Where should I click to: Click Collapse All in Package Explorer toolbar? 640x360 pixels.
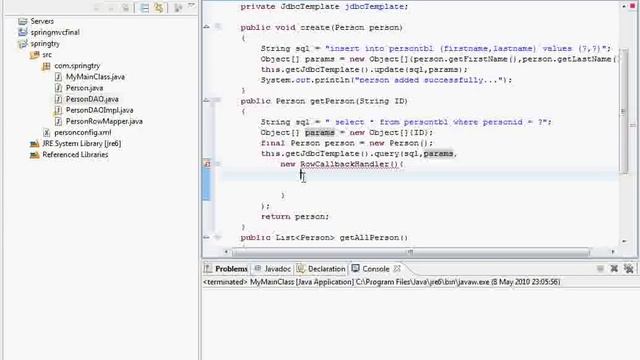tap(144, 8)
